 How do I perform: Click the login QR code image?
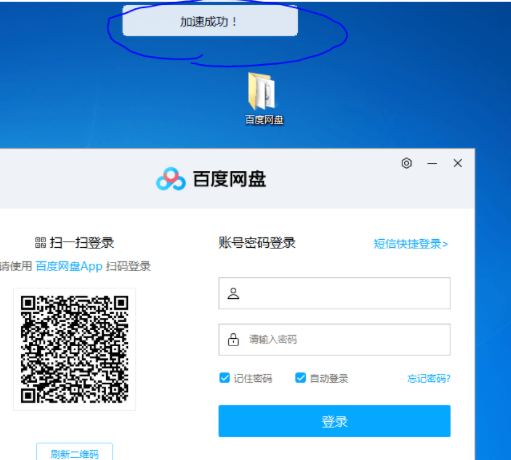(74, 349)
